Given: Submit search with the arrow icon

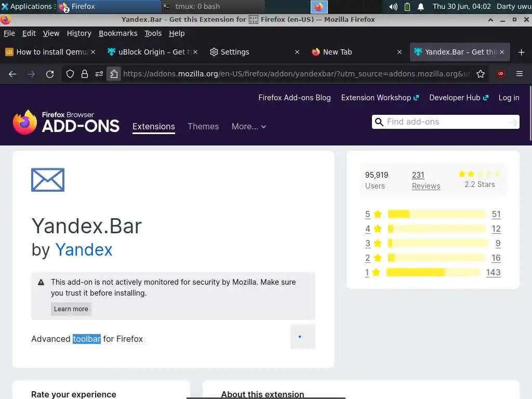Looking at the screenshot, I should [513, 122].
